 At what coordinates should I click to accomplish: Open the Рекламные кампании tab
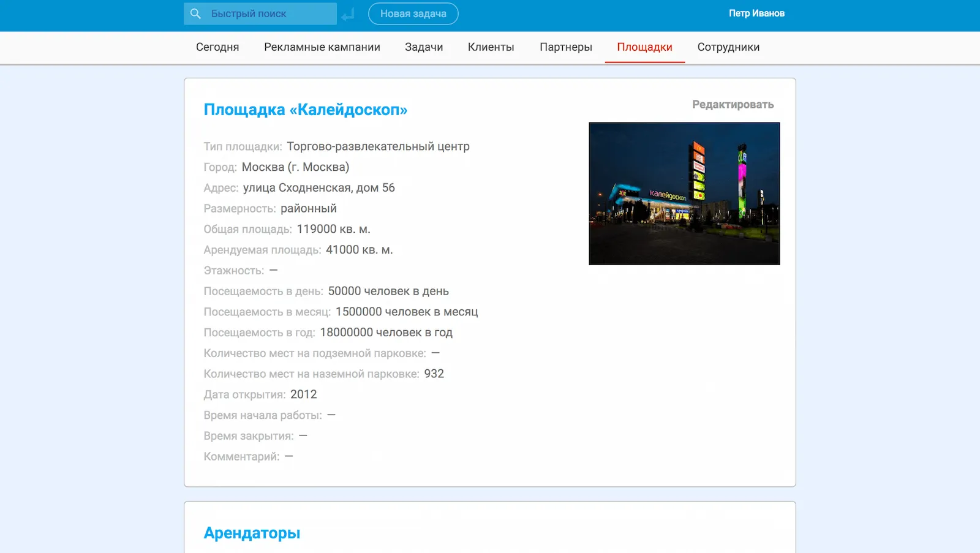[x=322, y=47]
